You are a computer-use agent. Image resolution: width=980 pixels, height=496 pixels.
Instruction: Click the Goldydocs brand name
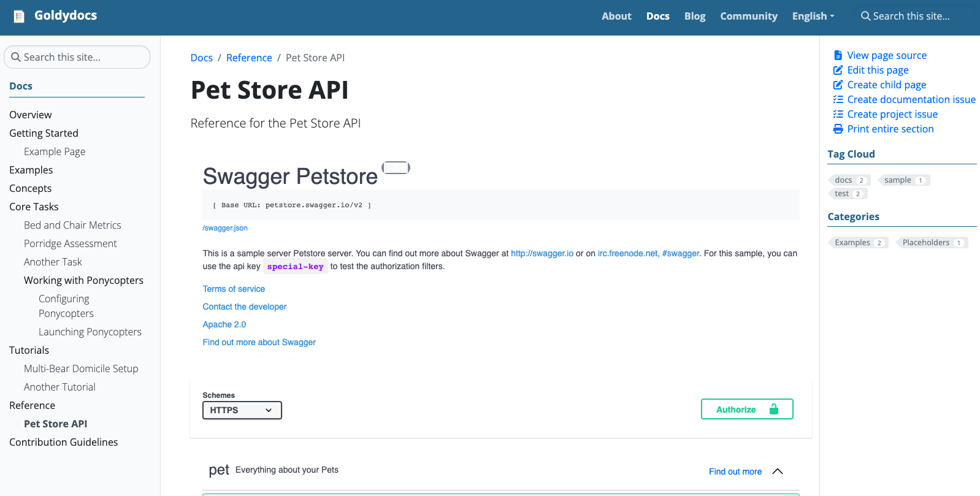[66, 15]
